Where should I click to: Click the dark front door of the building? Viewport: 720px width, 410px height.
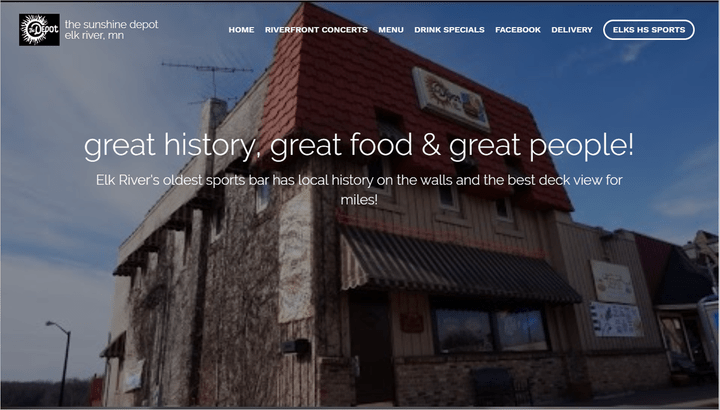[x=371, y=349]
